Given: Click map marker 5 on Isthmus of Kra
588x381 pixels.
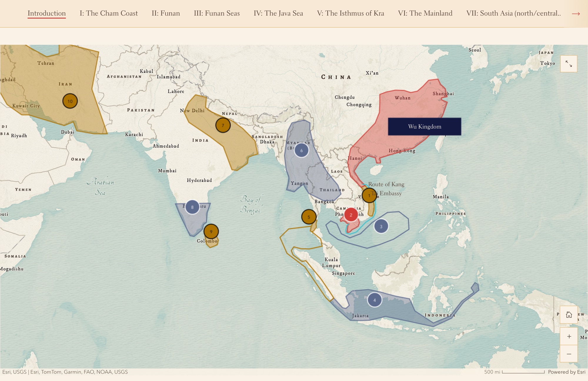Looking at the screenshot, I should tap(309, 217).
